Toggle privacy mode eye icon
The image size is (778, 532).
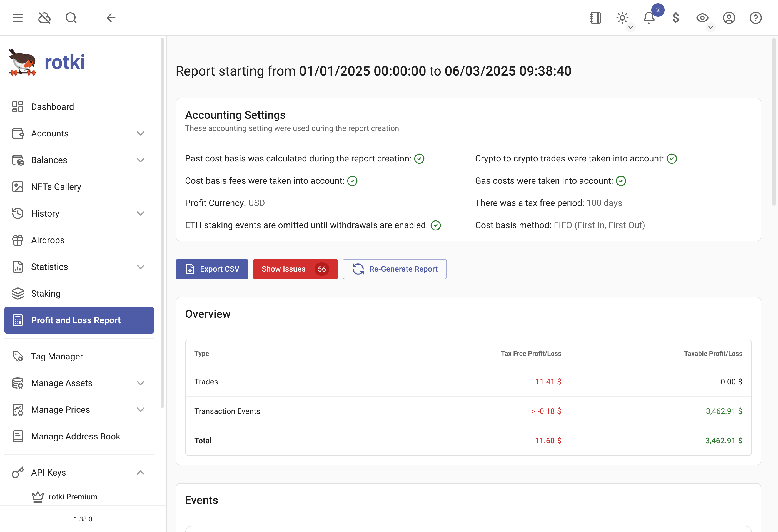click(x=702, y=18)
